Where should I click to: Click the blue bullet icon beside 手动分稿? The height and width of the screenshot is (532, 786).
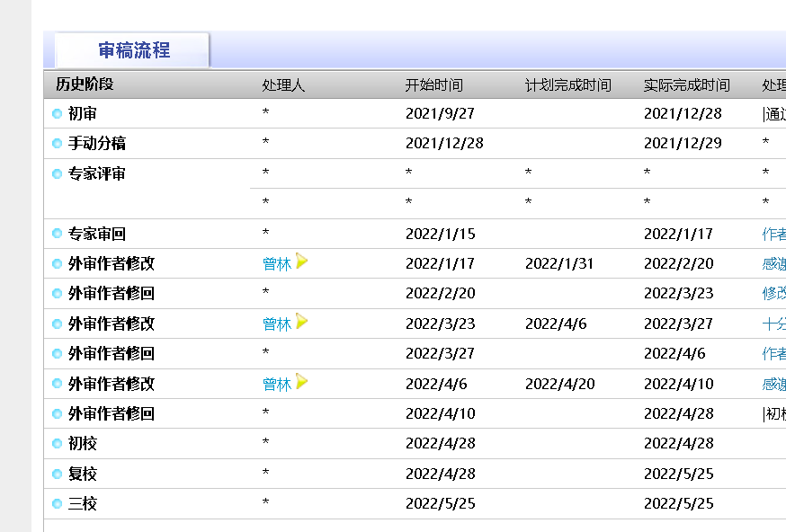(58, 144)
